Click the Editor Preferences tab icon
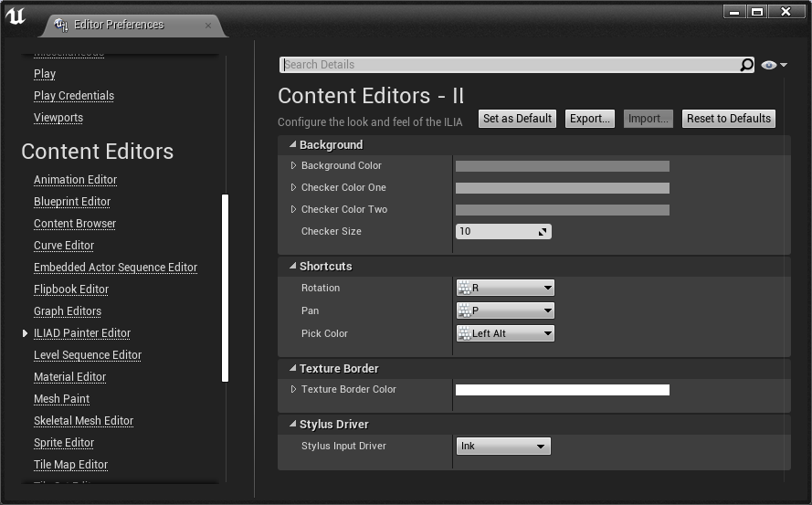This screenshot has height=505, width=812. coord(61,25)
